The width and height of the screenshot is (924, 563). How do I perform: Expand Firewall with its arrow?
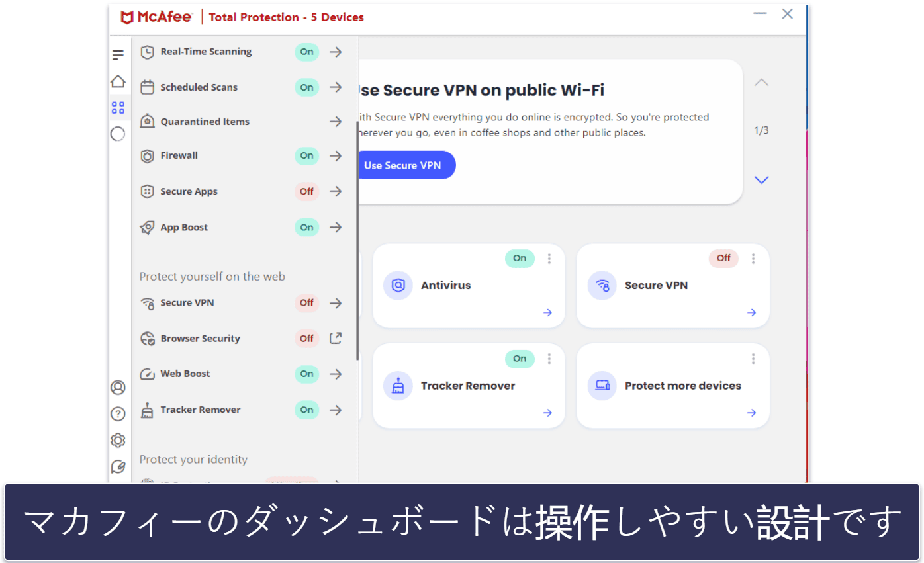pyautogui.click(x=336, y=156)
